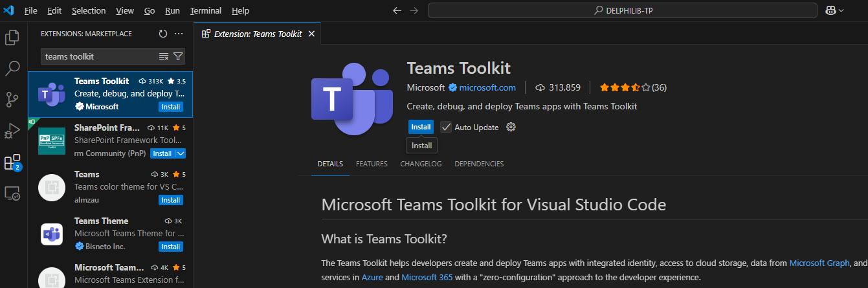The image size is (868, 288).
Task: Switch to the Dependencies tab
Action: click(479, 164)
